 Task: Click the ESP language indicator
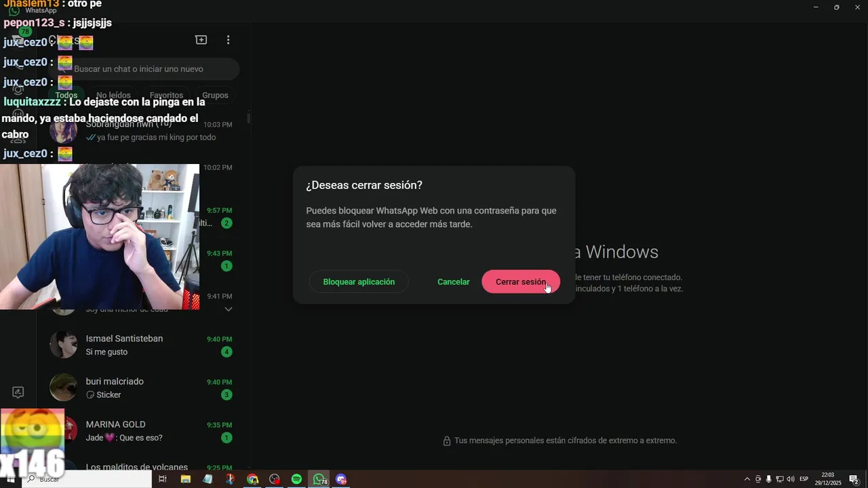(804, 479)
